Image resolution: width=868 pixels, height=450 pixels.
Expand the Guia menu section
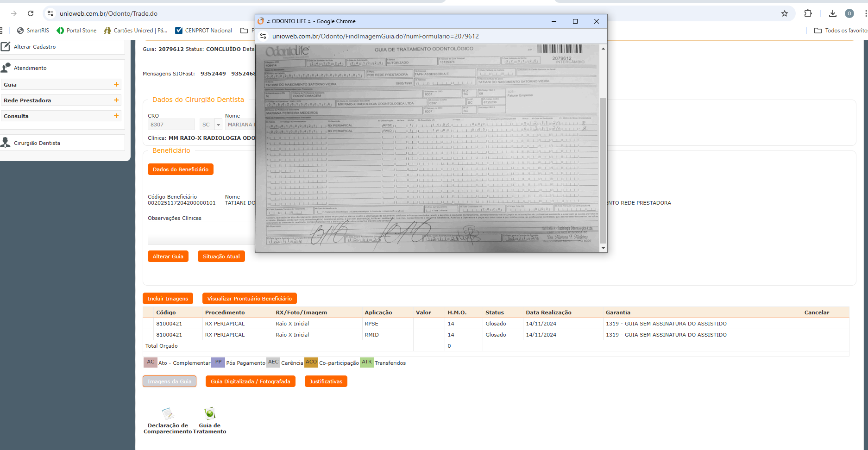tap(116, 85)
